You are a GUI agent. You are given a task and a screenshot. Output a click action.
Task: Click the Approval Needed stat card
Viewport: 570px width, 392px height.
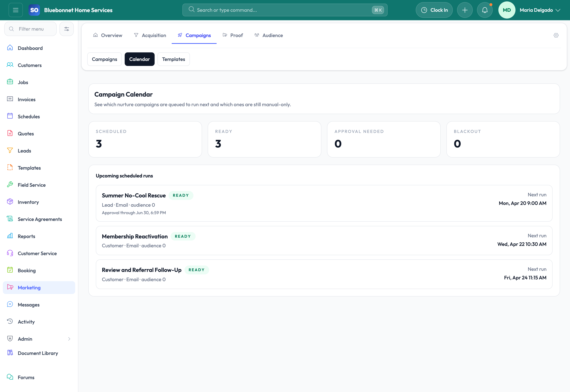tap(384, 139)
